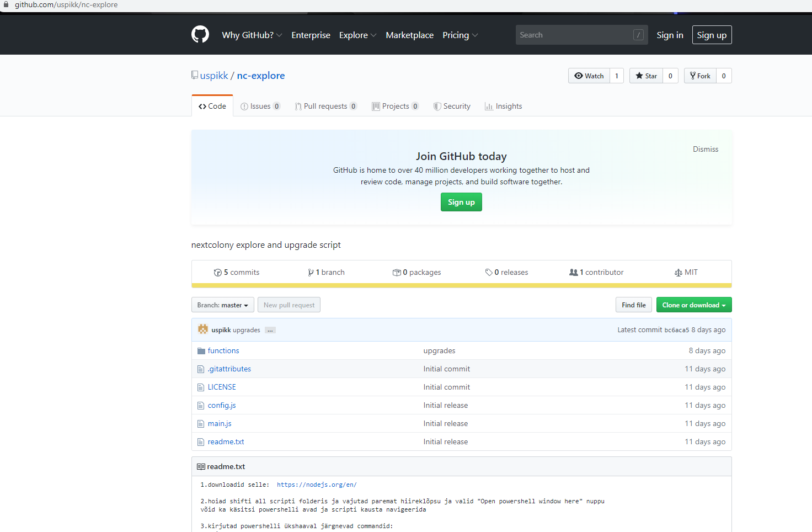Click the functions folder icon
812x532 pixels.
[x=201, y=351]
